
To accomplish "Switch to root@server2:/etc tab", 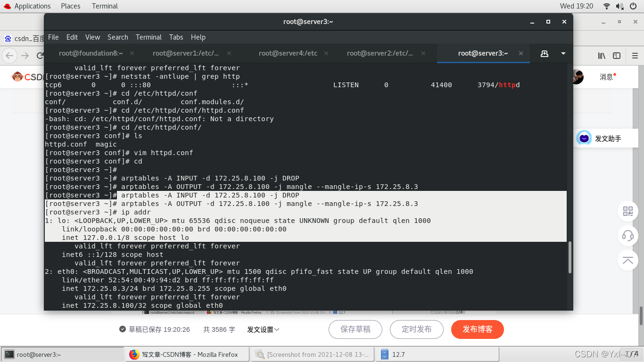I will click(380, 53).
